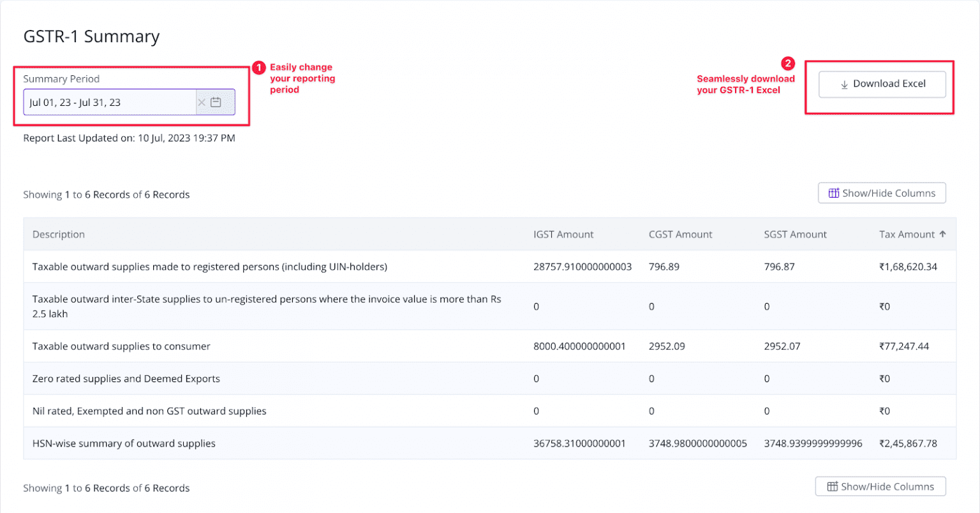Select HSN-wise summary of outward supplies row
The height and width of the screenshot is (513, 980).
(x=124, y=443)
